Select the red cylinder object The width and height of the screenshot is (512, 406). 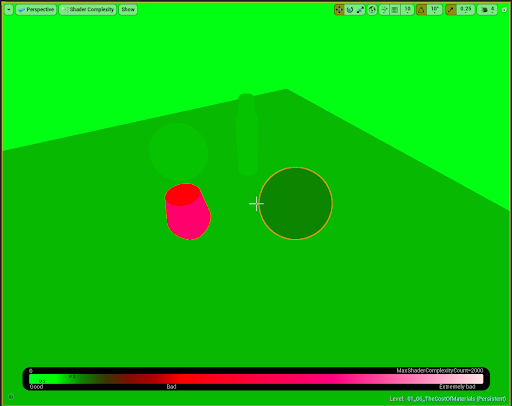click(187, 211)
